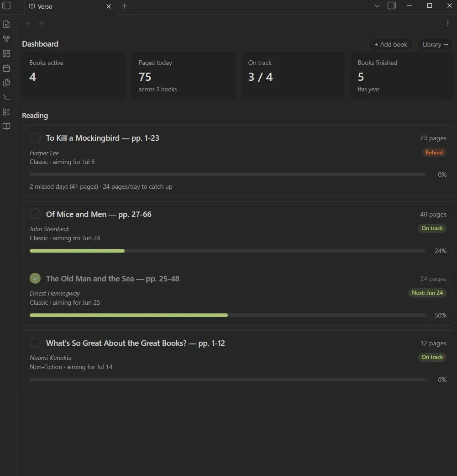Click Non-Fiction · aiming for Jul 14 text

coord(71,367)
